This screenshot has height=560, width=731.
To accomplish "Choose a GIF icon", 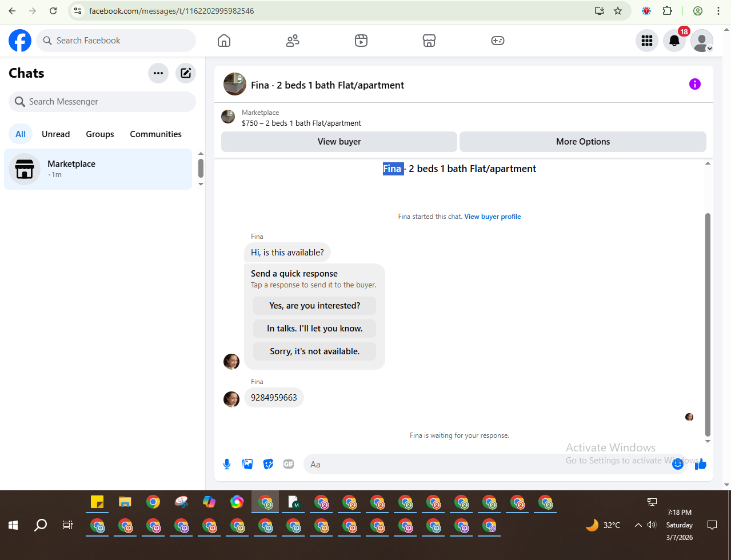I will (x=289, y=464).
